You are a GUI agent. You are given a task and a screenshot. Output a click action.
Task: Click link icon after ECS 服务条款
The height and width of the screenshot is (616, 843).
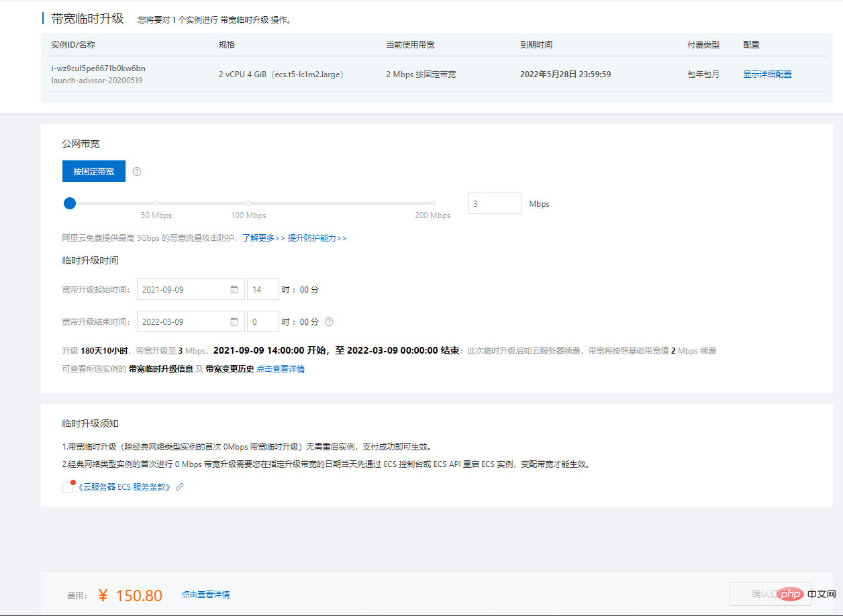tap(180, 487)
